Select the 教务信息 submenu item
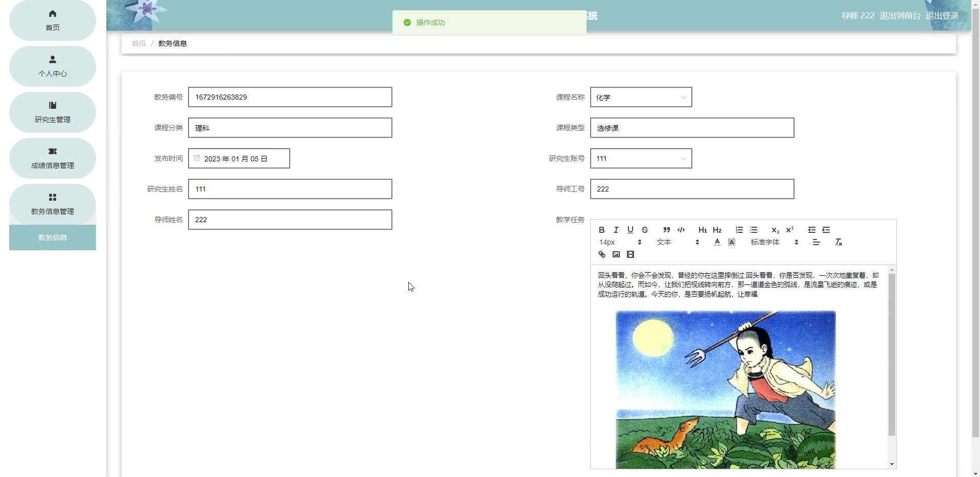This screenshot has height=477, width=980. [x=53, y=237]
